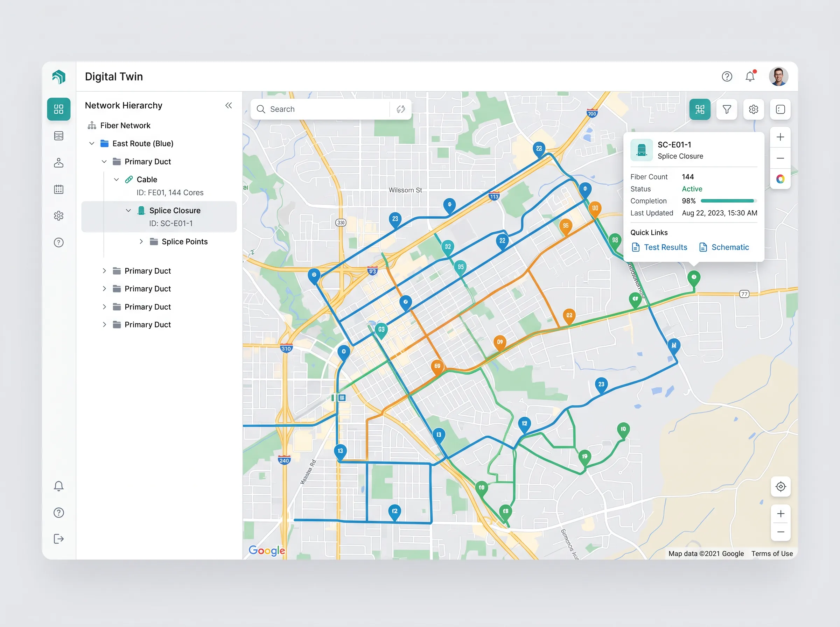Zoom in using upper plus button
Image resolution: width=840 pixels, height=627 pixels.
(x=780, y=137)
